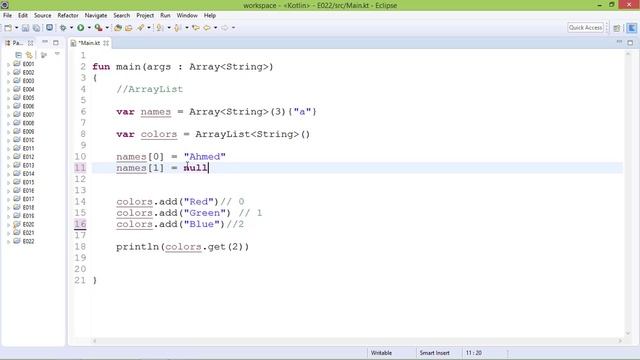
Task: Open the File menu
Action: click(7, 16)
